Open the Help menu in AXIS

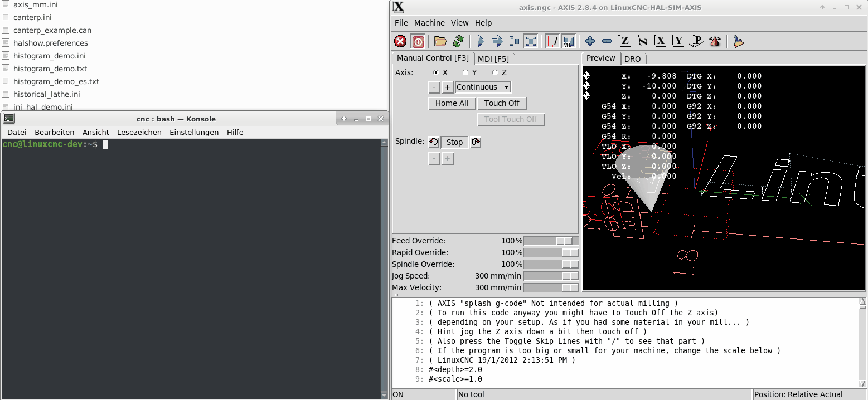[483, 23]
